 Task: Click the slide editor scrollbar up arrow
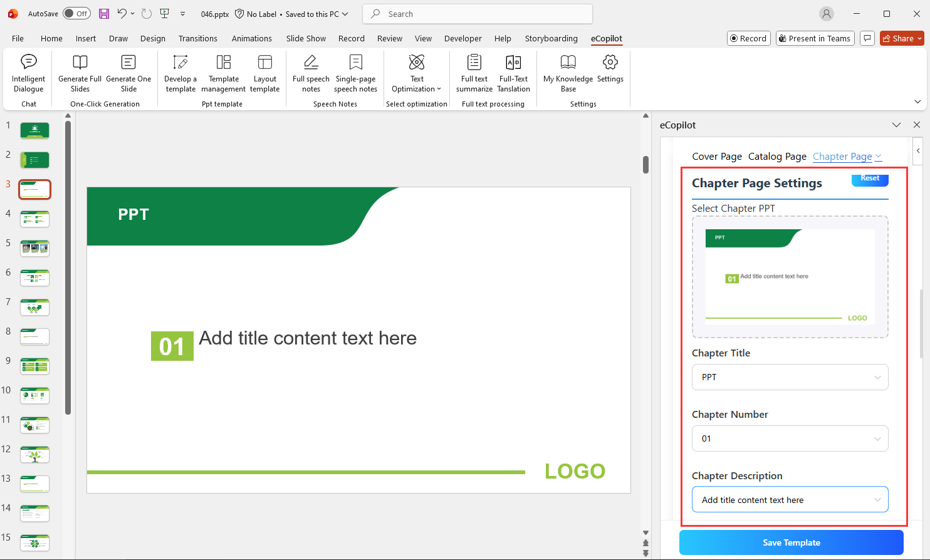tap(645, 116)
